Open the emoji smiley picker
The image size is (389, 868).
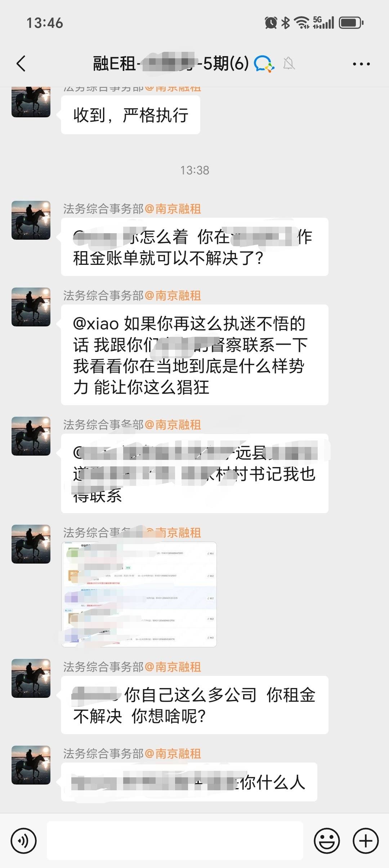point(327,841)
